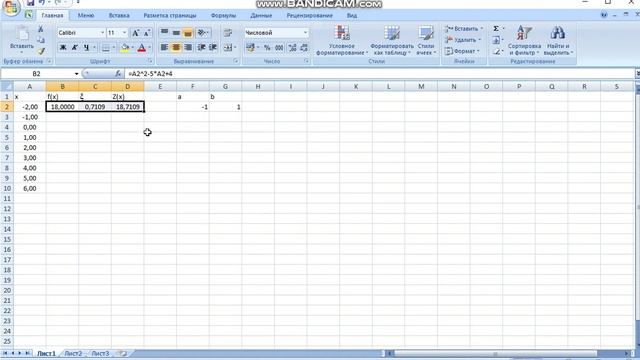The image size is (640, 360).
Task: Open the underline style dropdown arrow
Action: click(x=94, y=48)
